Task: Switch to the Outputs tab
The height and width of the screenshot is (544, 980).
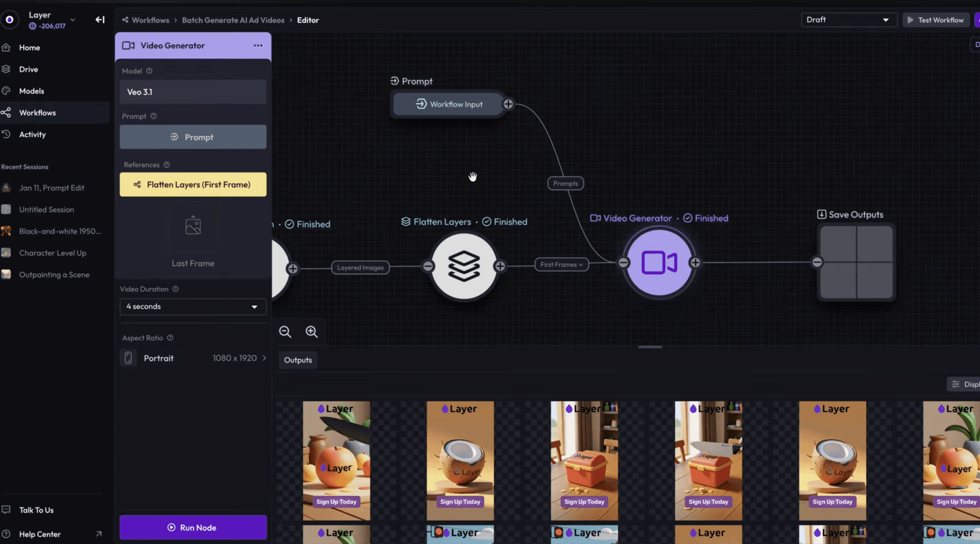Action: (297, 359)
